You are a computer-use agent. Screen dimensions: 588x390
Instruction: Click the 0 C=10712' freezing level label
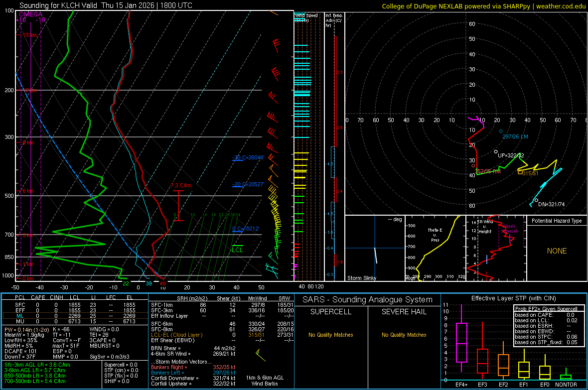246,229
